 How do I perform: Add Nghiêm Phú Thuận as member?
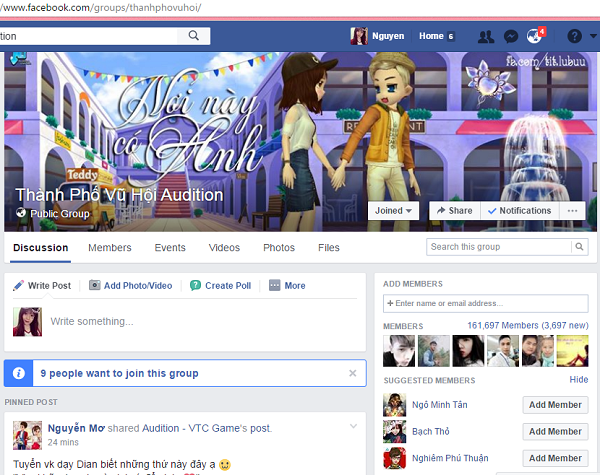(x=555, y=458)
